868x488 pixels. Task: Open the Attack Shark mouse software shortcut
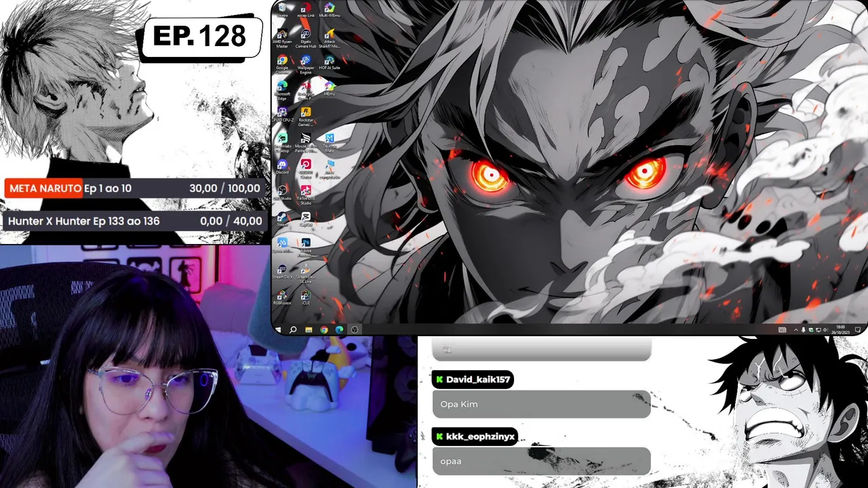pos(329,38)
